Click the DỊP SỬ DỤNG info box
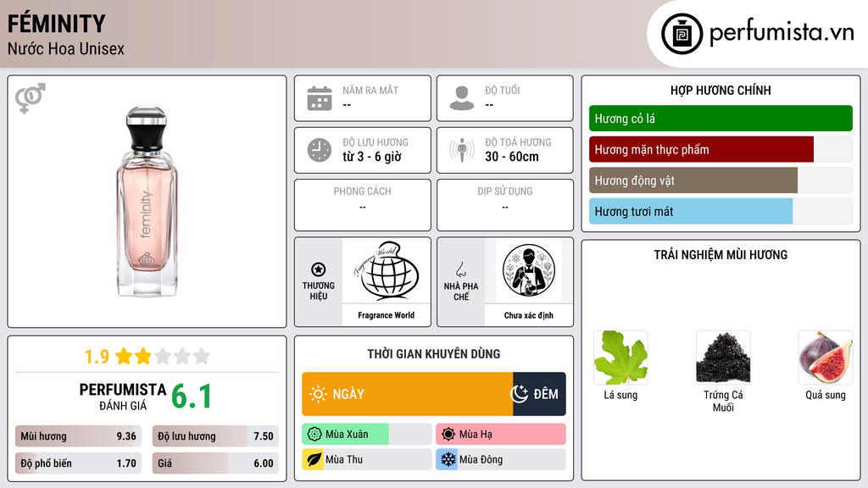 click(x=505, y=205)
